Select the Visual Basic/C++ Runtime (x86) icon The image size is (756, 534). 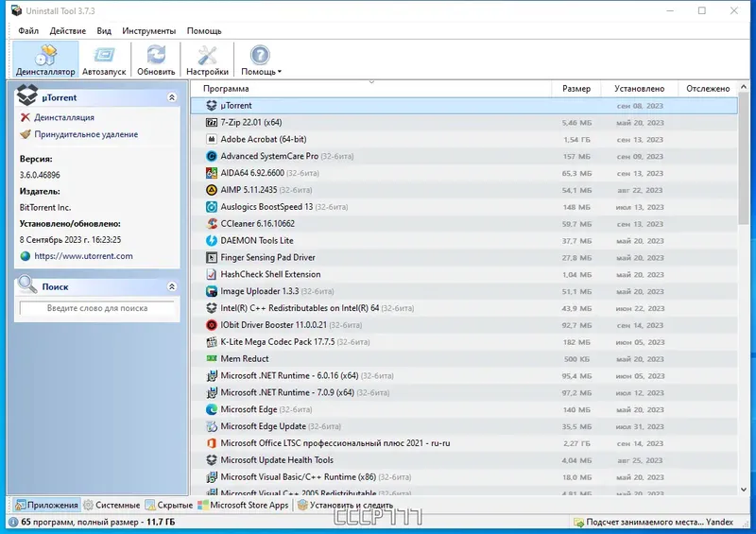(211, 477)
